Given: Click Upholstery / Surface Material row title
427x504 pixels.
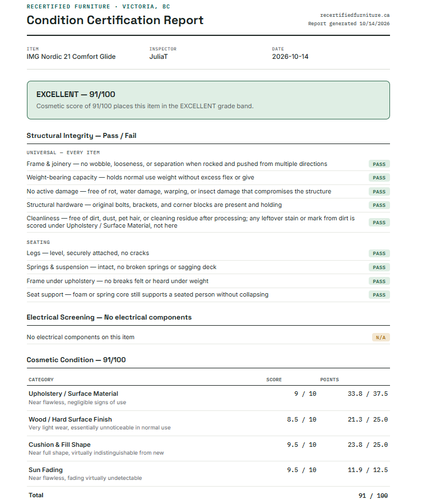Looking at the screenshot, I should click(x=73, y=394).
